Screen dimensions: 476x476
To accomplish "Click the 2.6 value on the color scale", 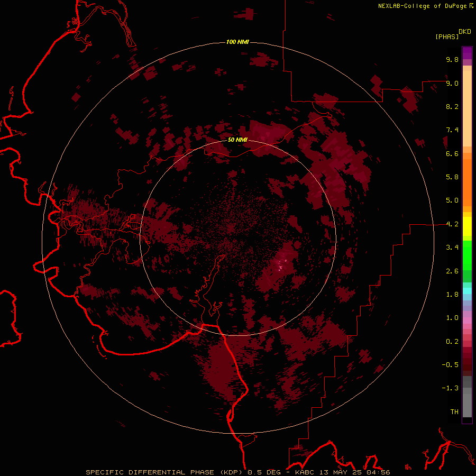I will coord(452,271).
